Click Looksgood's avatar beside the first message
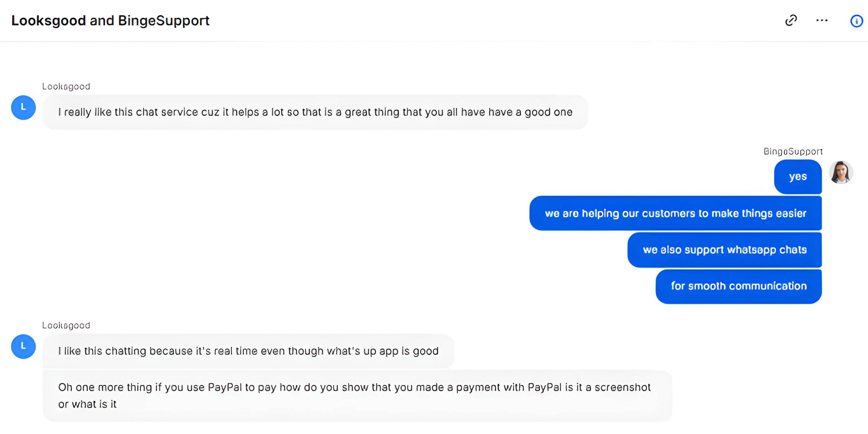 [23, 107]
